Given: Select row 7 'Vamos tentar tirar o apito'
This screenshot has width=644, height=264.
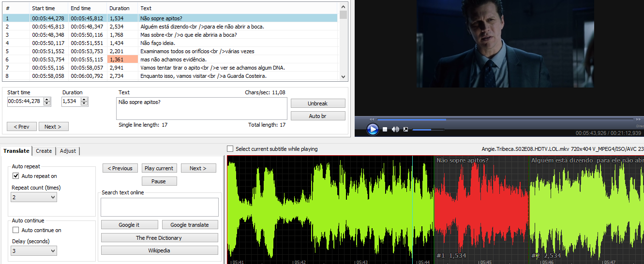Looking at the screenshot, I should pyautogui.click(x=170, y=68).
